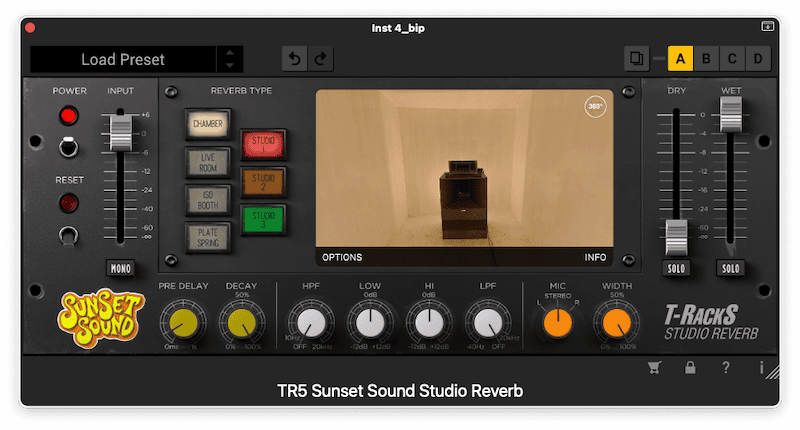Image resolution: width=800 pixels, height=430 pixels.
Task: Click the preset up/down stepper arrows
Action: click(x=230, y=59)
